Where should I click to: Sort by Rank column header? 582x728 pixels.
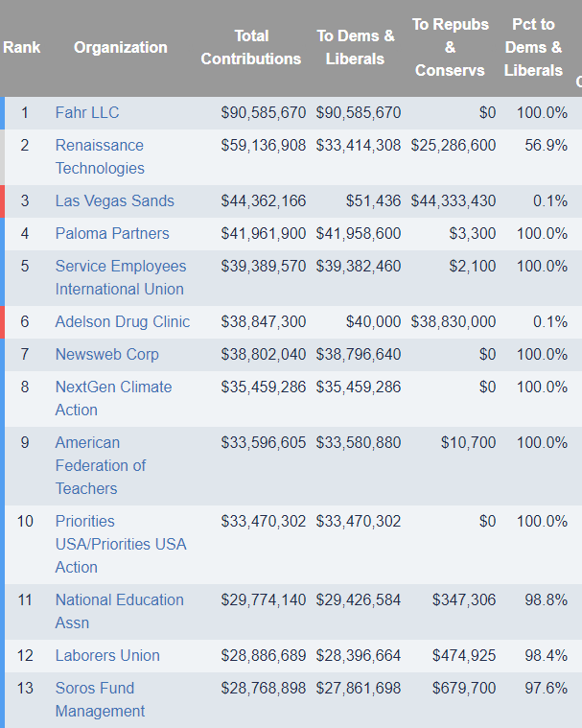click(22, 47)
